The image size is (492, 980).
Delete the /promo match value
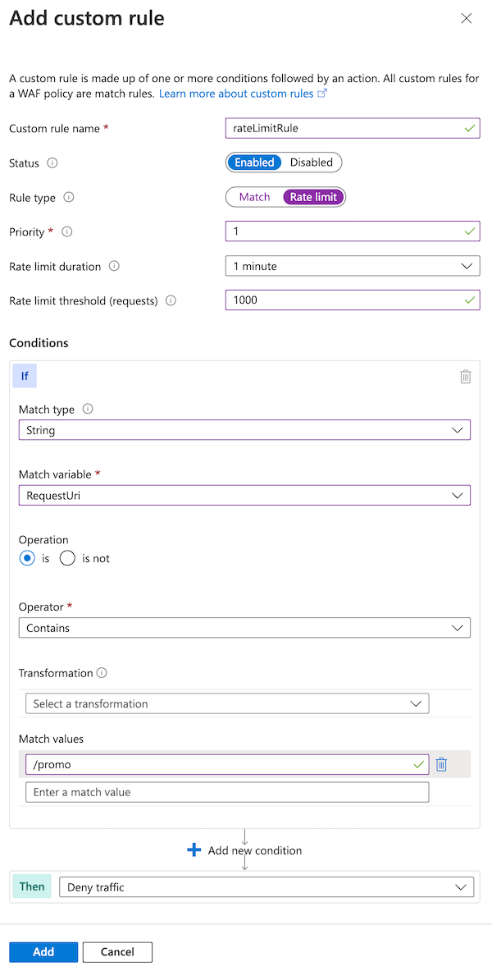pyautogui.click(x=441, y=764)
